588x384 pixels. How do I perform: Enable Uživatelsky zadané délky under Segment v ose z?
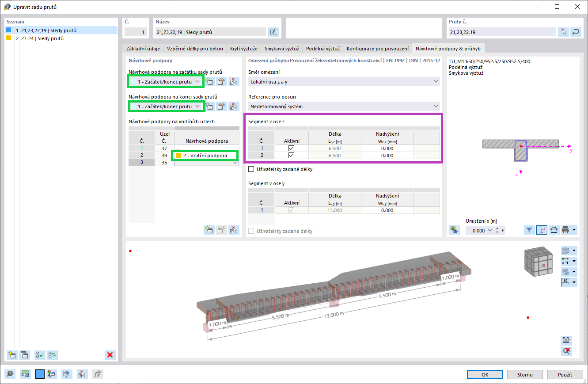251,169
